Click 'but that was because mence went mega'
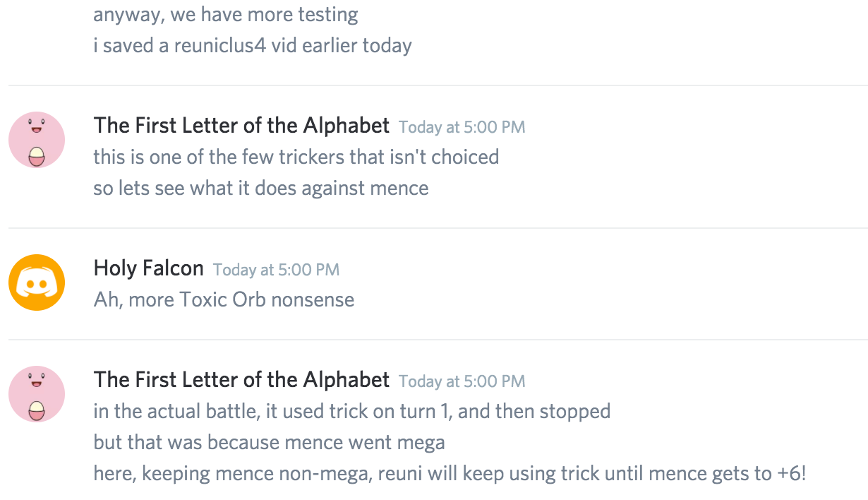 269,443
